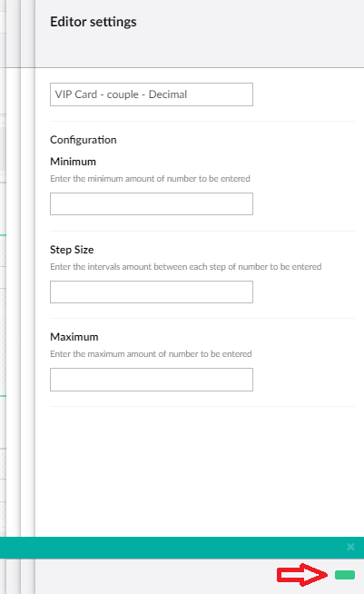Click empty white space below Maximum field
The height and width of the screenshot is (594, 364).
click(201, 470)
